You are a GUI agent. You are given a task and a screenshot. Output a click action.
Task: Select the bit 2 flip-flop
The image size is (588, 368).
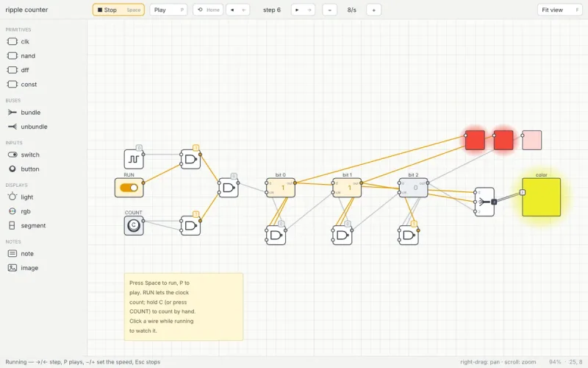(x=413, y=188)
